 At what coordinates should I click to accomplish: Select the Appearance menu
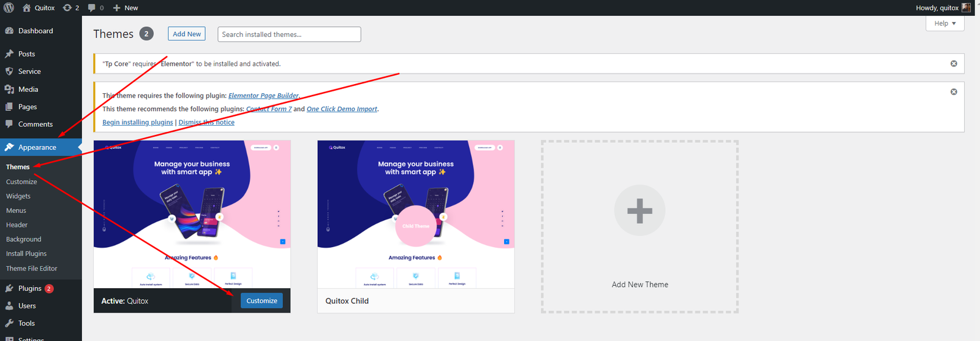pyautogui.click(x=37, y=147)
